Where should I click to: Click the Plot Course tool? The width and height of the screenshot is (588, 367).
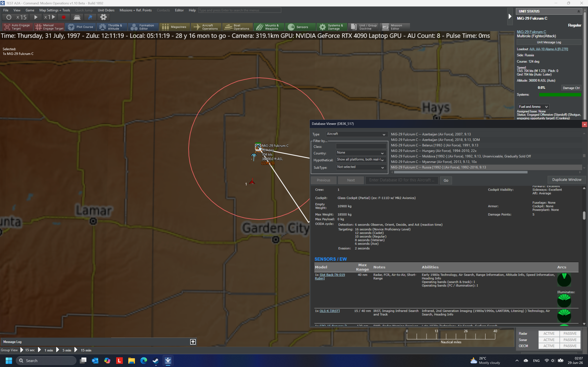coord(81,27)
